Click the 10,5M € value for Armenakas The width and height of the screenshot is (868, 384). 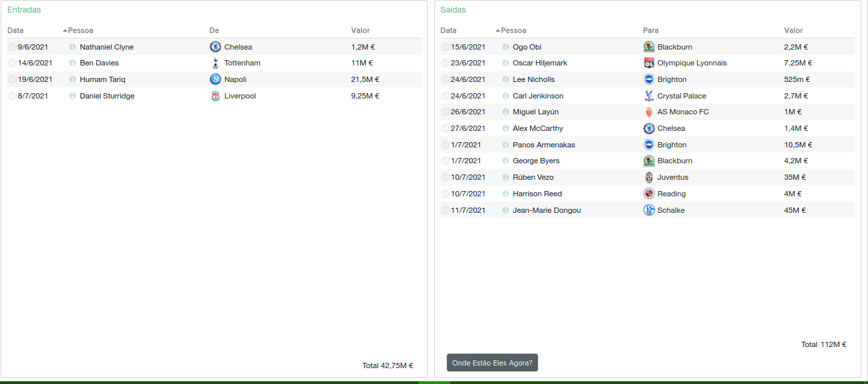pyautogui.click(x=798, y=145)
